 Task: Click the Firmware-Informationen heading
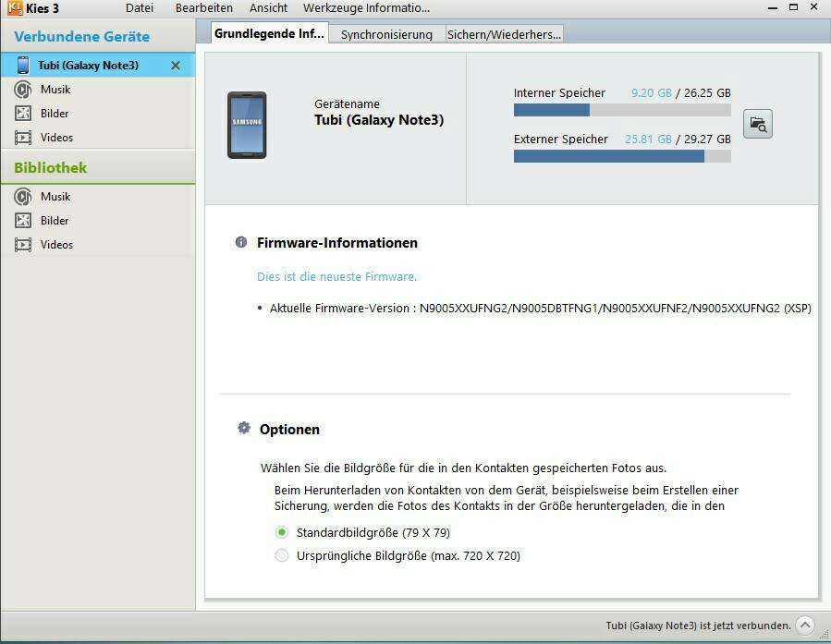tap(337, 243)
